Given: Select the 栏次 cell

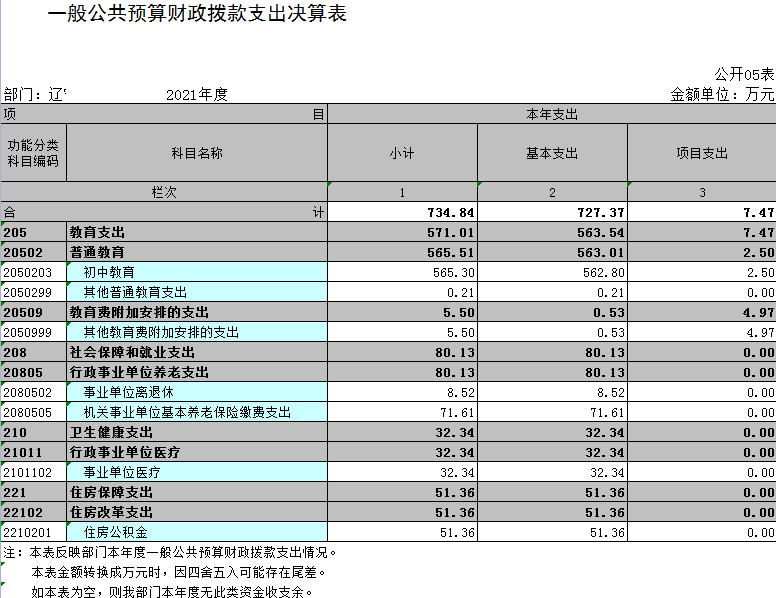Looking at the screenshot, I should (x=164, y=192).
